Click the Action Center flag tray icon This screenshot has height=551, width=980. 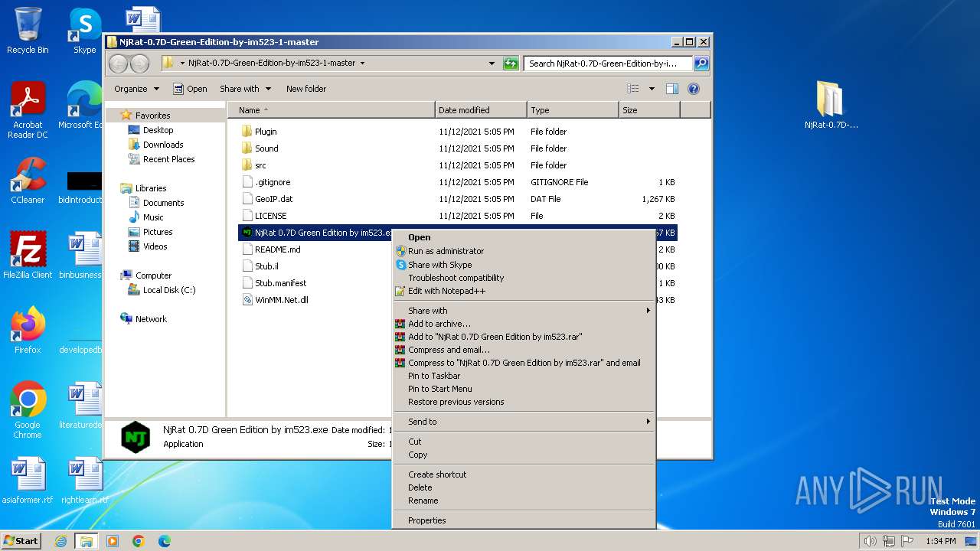(908, 541)
